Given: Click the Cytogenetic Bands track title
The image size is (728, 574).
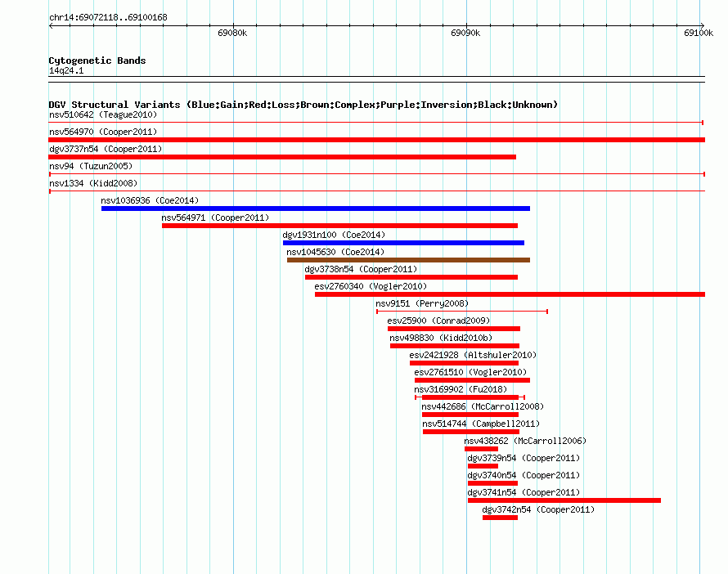Looking at the screenshot, I should click(x=97, y=61).
